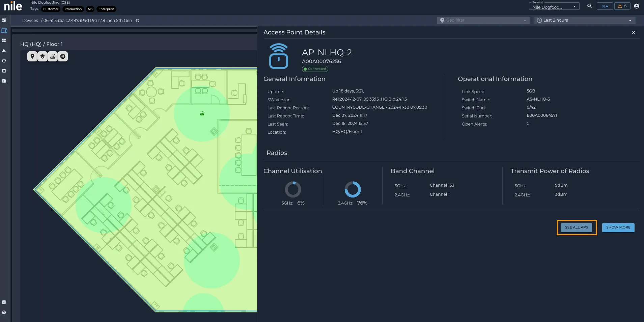Screen dimensions: 644x322
Task: Open the Last 2 hours time range dropdown
Action: pyautogui.click(x=585, y=20)
